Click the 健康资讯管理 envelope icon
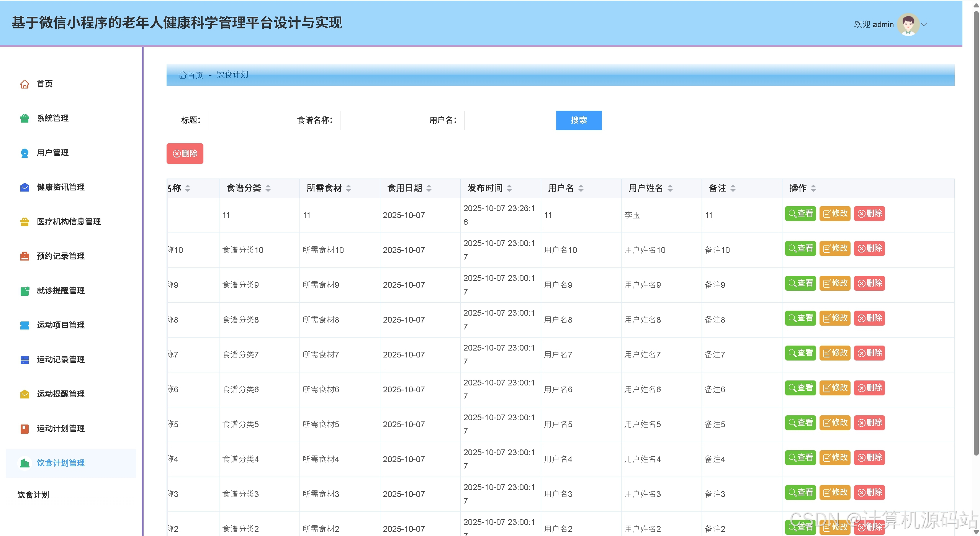Viewport: 980px width, 536px height. coord(25,187)
